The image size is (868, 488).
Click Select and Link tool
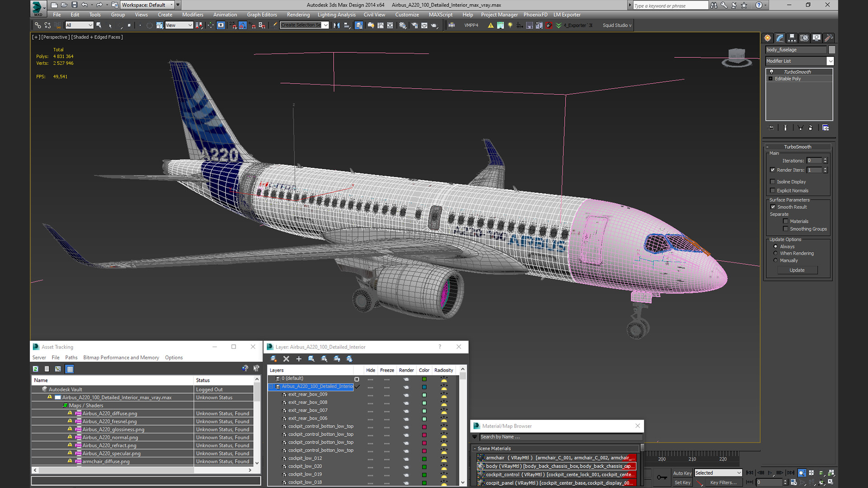tap(38, 25)
